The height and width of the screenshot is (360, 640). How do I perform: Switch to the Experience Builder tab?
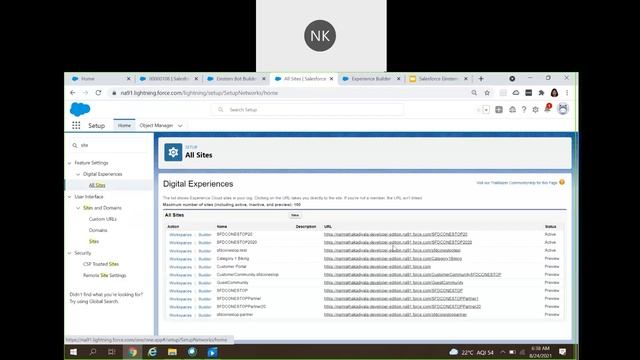coord(371,79)
